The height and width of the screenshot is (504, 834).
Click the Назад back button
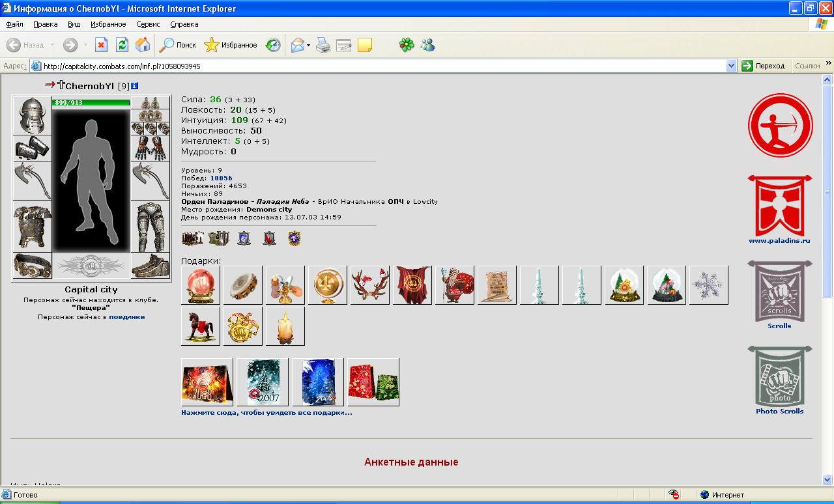(x=26, y=45)
